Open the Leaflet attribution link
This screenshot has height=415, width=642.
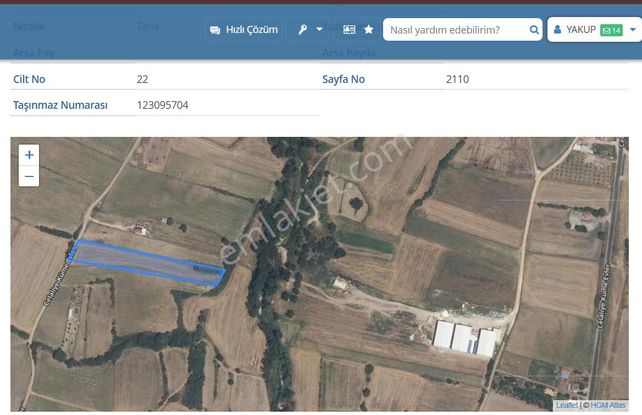tap(567, 405)
